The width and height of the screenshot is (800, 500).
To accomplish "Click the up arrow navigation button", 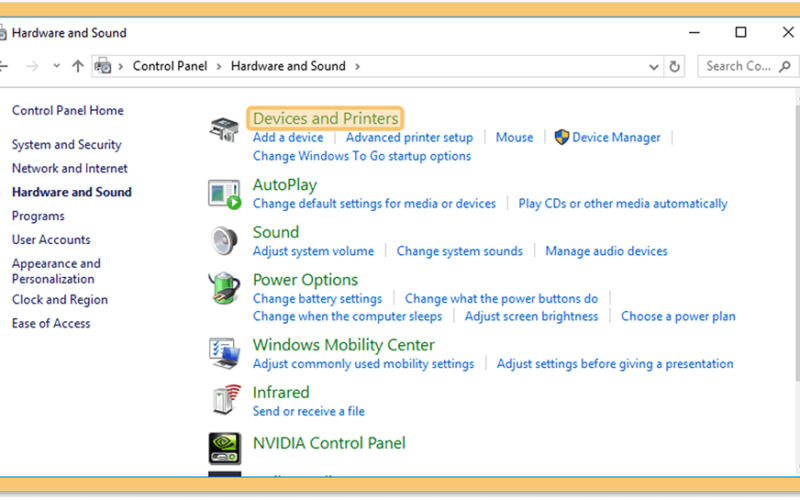I will pos(78,66).
